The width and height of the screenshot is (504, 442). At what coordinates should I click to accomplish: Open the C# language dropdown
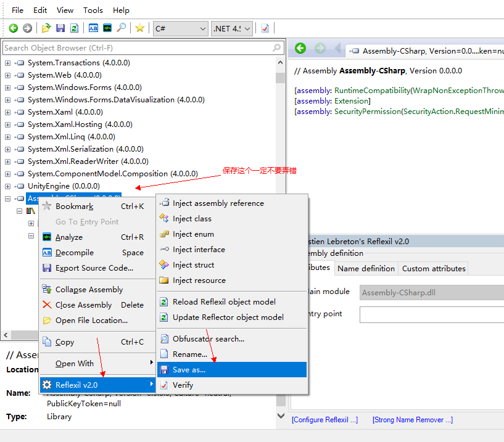point(180,28)
